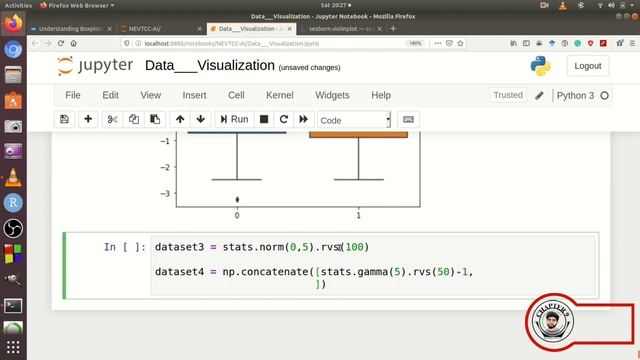
Task: Rename notebook title Data___Visualization
Action: point(209,65)
